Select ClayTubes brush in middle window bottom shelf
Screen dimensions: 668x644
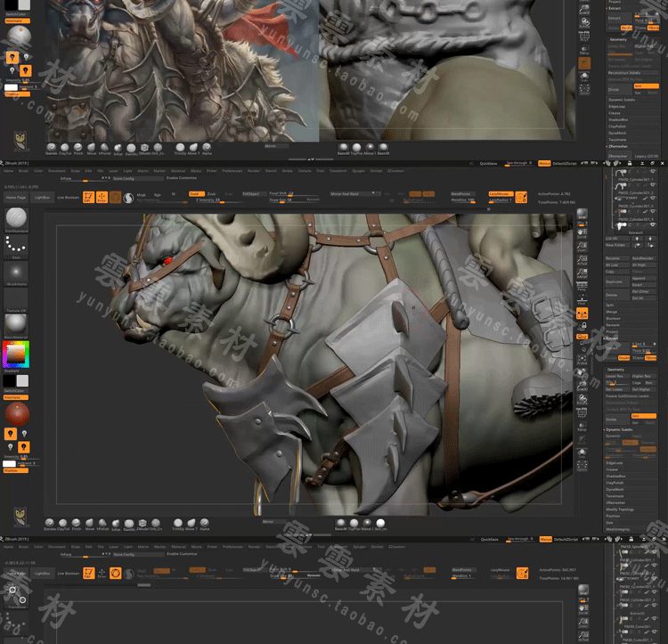[62, 523]
